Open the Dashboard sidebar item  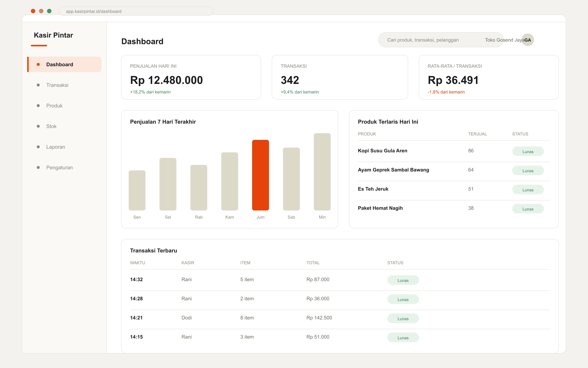pyautogui.click(x=64, y=65)
